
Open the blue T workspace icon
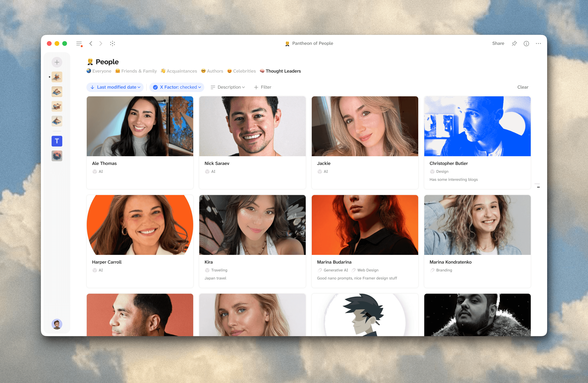tap(57, 141)
